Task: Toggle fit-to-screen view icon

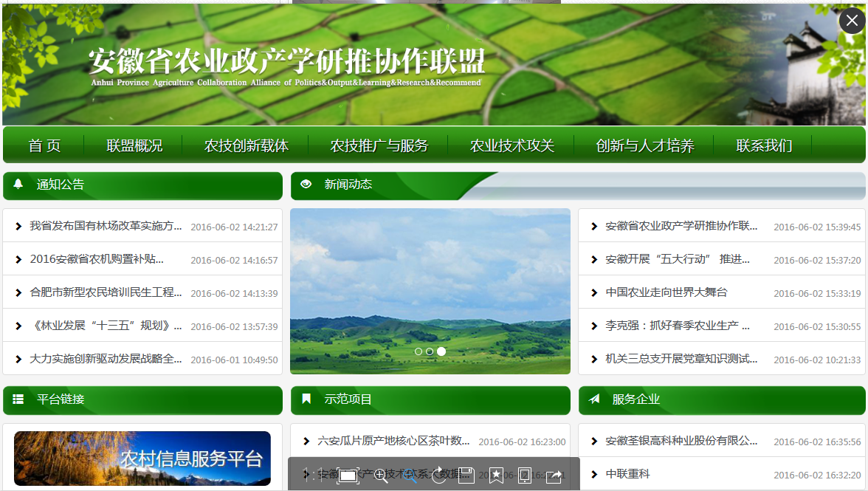Action: pyautogui.click(x=348, y=475)
